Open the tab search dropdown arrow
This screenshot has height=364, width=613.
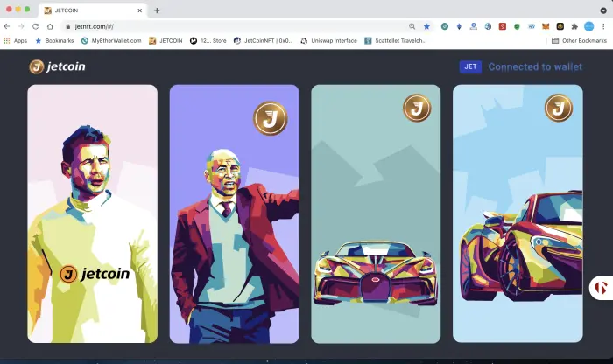point(603,10)
